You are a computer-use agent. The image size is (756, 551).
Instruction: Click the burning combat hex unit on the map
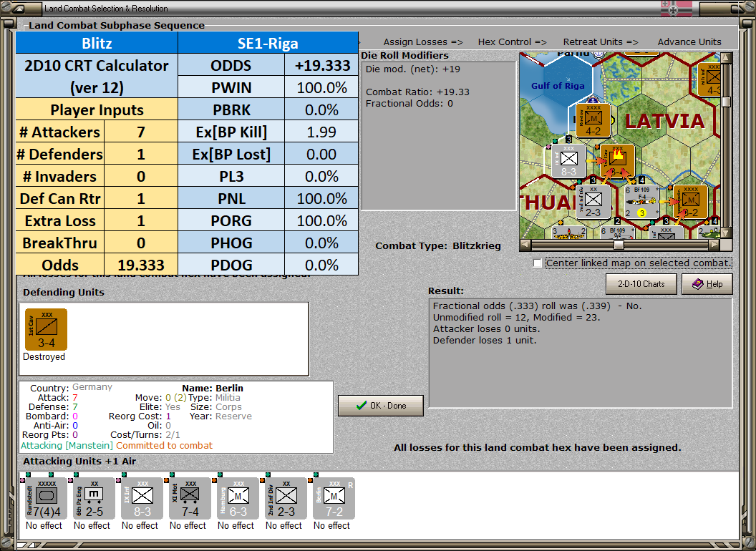click(617, 161)
